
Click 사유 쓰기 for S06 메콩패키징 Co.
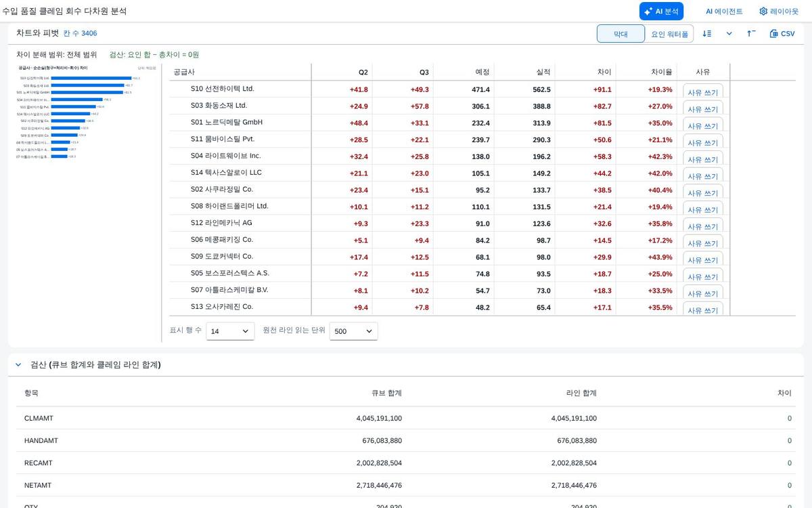[x=703, y=242]
